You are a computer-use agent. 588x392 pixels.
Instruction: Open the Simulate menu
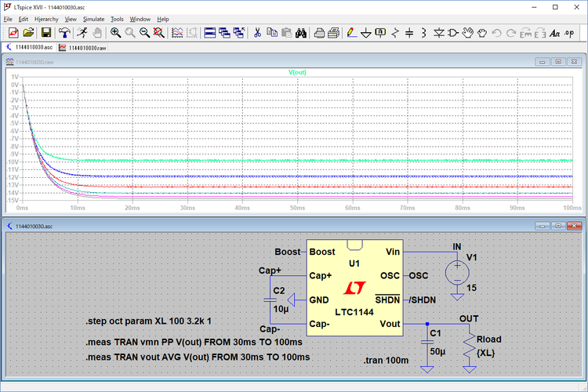pos(93,19)
